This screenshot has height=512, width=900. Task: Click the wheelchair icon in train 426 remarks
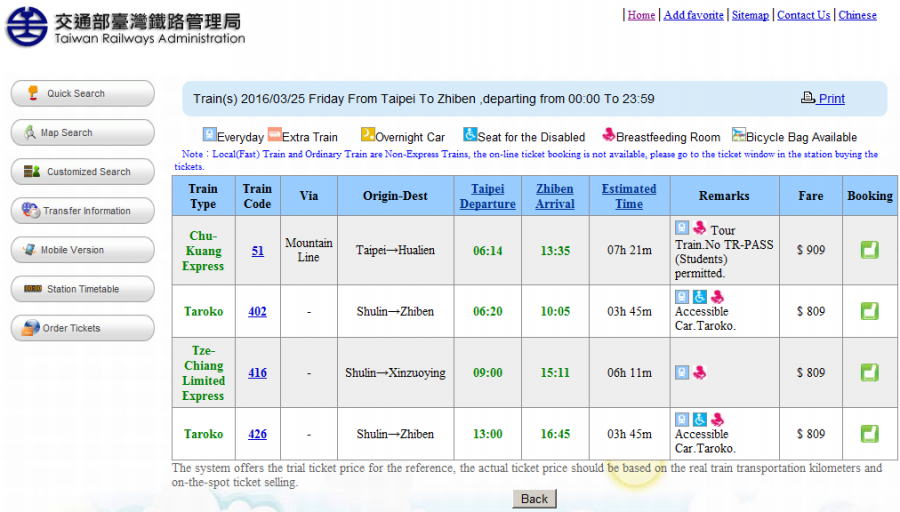click(700, 420)
